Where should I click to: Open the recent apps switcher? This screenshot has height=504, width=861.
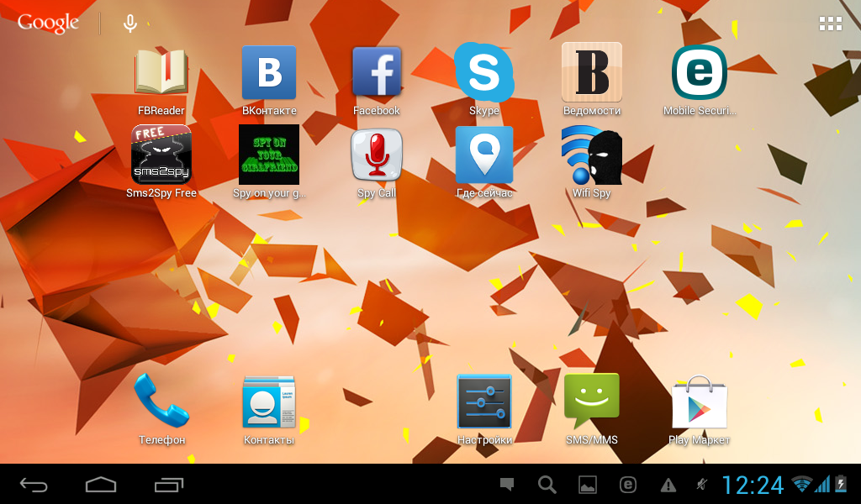(168, 485)
